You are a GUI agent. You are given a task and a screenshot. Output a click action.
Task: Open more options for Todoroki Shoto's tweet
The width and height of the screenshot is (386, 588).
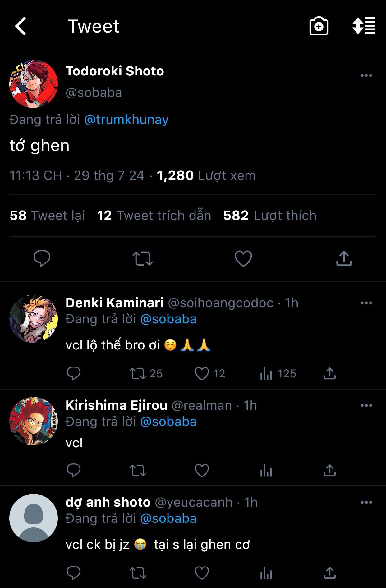[x=366, y=75]
